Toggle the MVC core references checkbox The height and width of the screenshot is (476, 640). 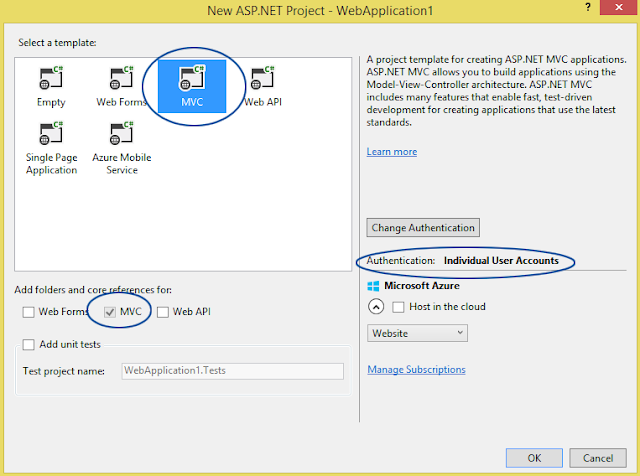coord(110,312)
